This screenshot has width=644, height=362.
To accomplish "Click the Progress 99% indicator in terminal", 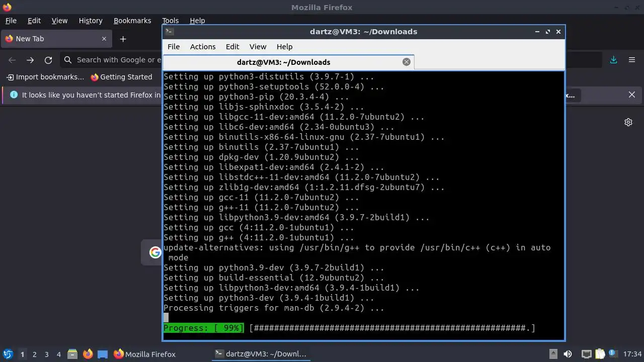I will pyautogui.click(x=203, y=328).
